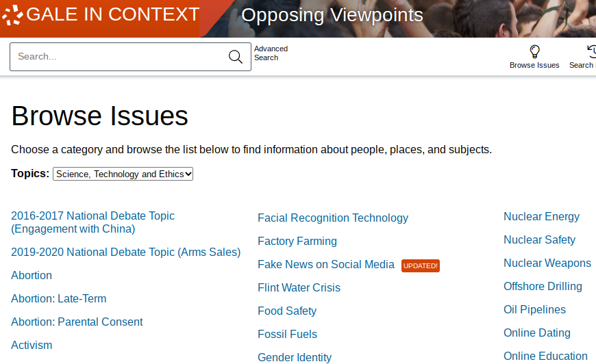Screen dimensions: 596x364
Task: Open Nuclear Safety issue
Action: 539,240
